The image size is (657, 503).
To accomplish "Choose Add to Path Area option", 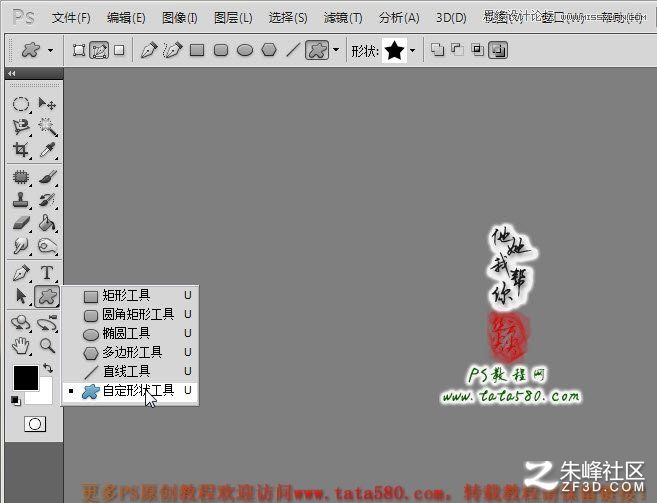I will click(437, 50).
